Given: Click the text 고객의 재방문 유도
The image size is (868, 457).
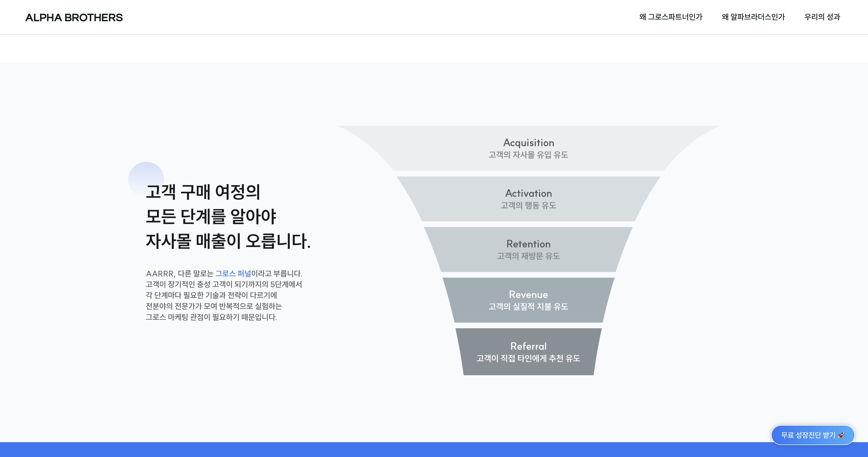Looking at the screenshot, I should click(x=528, y=256).
